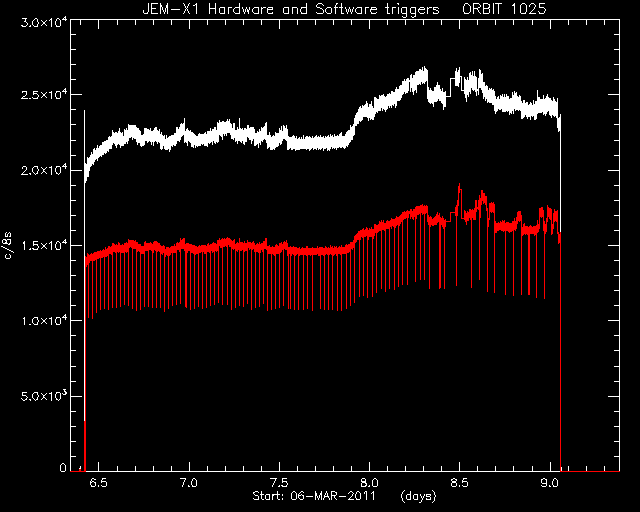Click the Start: 06-MAR-2011 axis caption
The width and height of the screenshot is (640, 512).
[314, 496]
